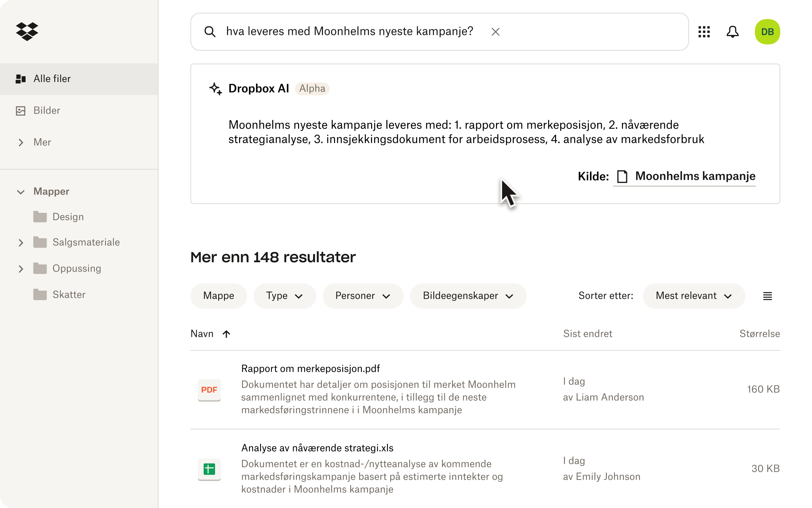Click 'av Liam Anderson' text
Image resolution: width=812 pixels, height=508 pixels.
pos(603,397)
